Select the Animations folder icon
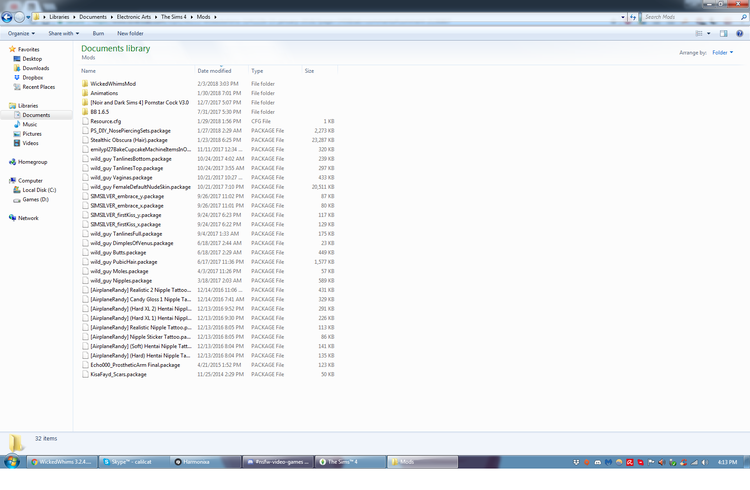Screen dimensions: 750x490 pos(85,93)
